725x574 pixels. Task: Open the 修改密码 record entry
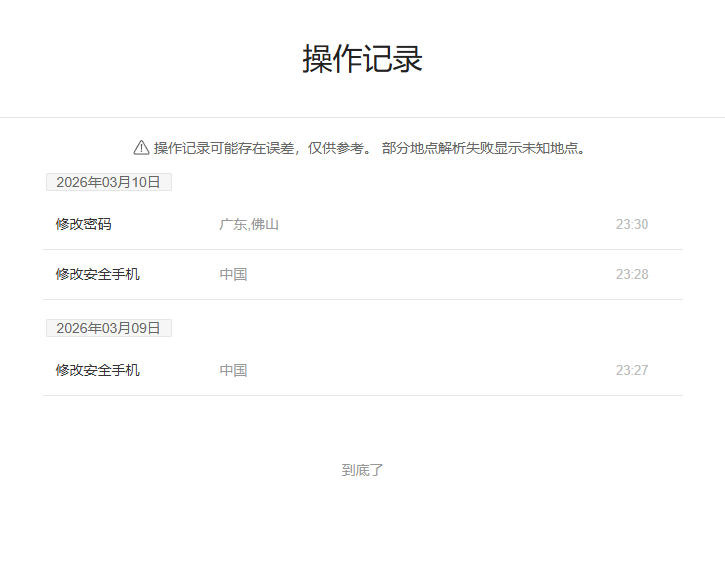click(x=362, y=224)
